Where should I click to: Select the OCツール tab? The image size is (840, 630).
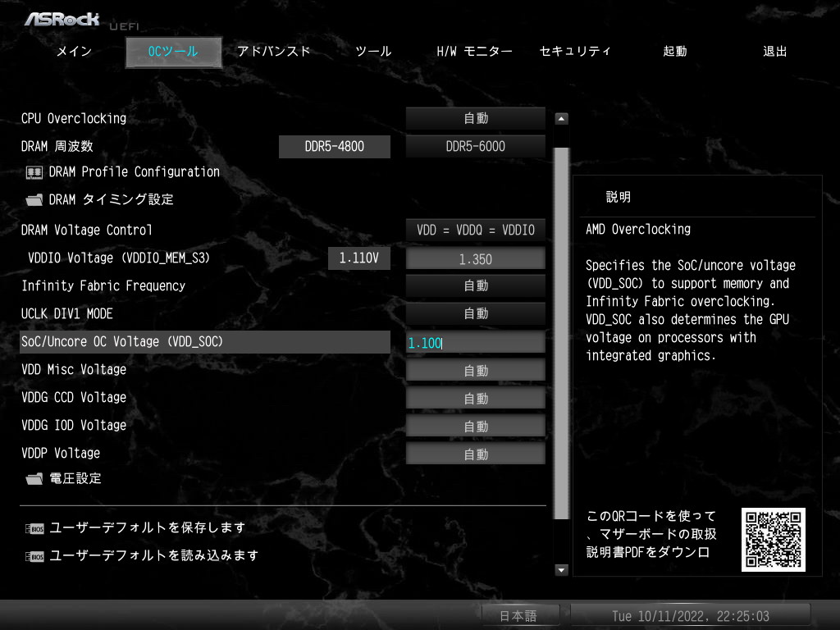[173, 52]
